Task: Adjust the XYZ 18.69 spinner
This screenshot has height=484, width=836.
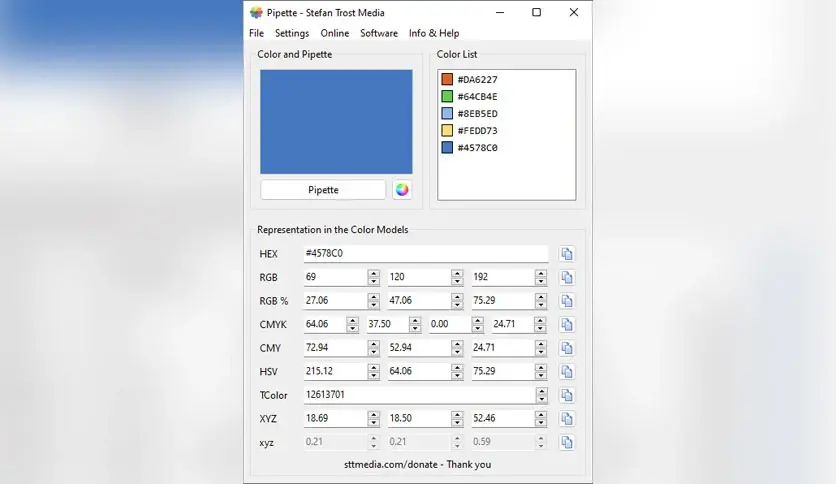Action: click(374, 418)
